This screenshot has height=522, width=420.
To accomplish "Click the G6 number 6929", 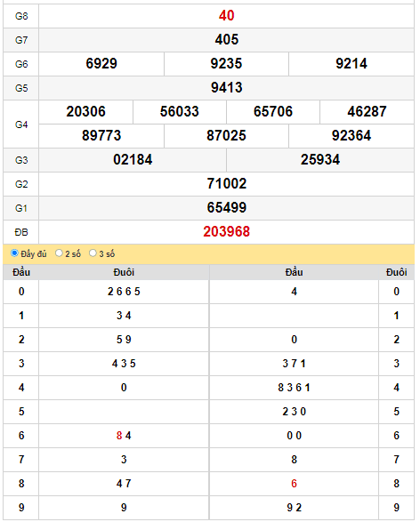I will pos(101,64).
